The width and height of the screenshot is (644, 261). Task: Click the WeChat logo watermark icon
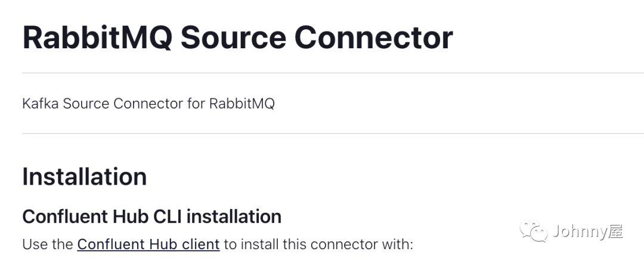tap(532, 231)
